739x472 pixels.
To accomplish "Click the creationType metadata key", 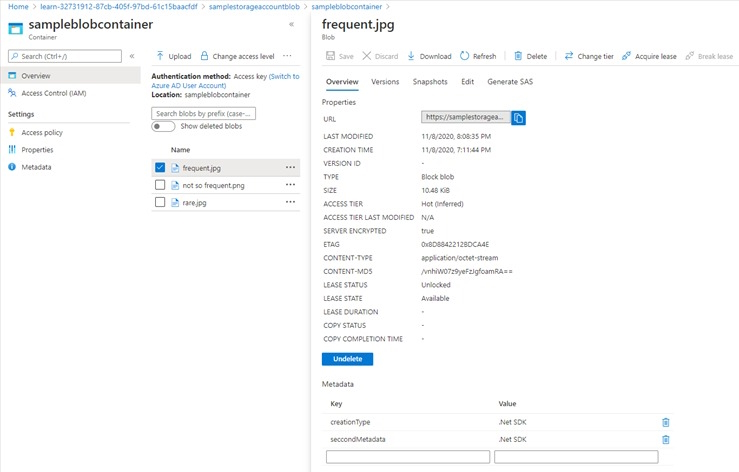I will (350, 422).
